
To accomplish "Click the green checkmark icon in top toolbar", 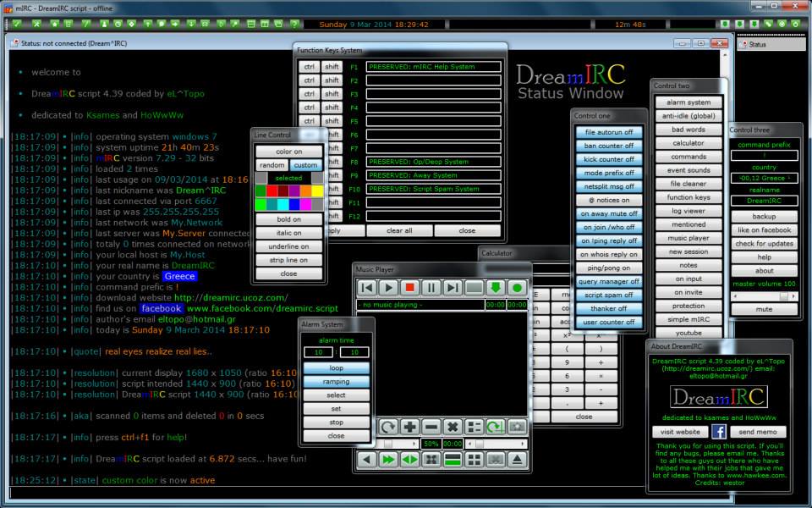I will (17, 24).
